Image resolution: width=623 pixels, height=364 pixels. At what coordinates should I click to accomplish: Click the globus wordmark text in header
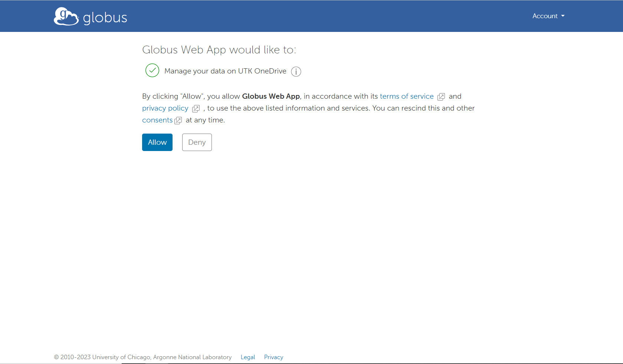point(105,18)
